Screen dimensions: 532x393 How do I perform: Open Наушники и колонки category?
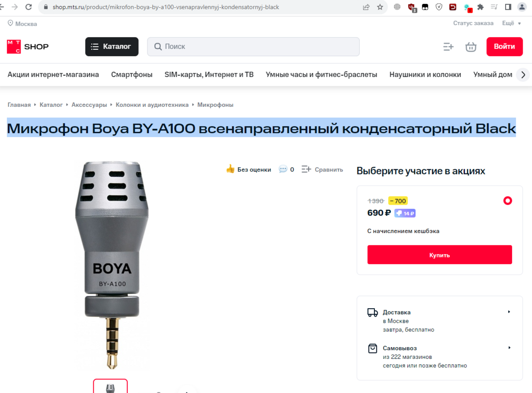pos(425,74)
